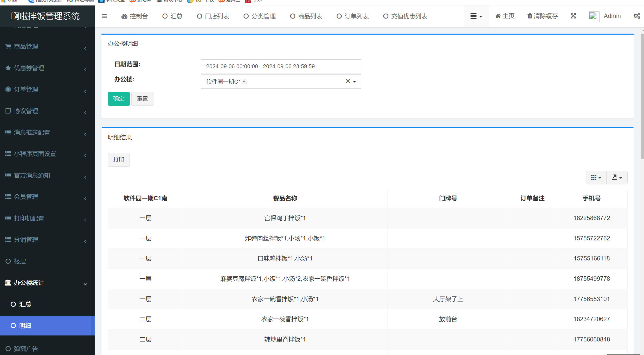
Task: Expand the 协议管理 chevron
Action: 85,113
